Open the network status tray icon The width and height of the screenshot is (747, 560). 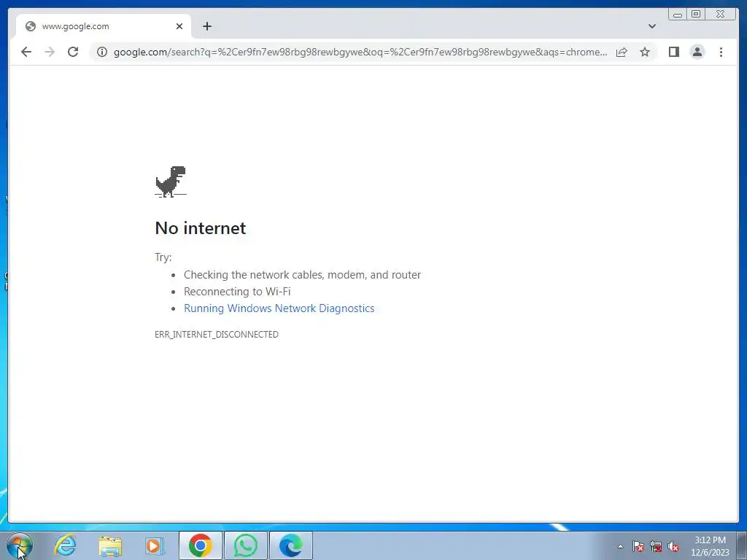656,546
